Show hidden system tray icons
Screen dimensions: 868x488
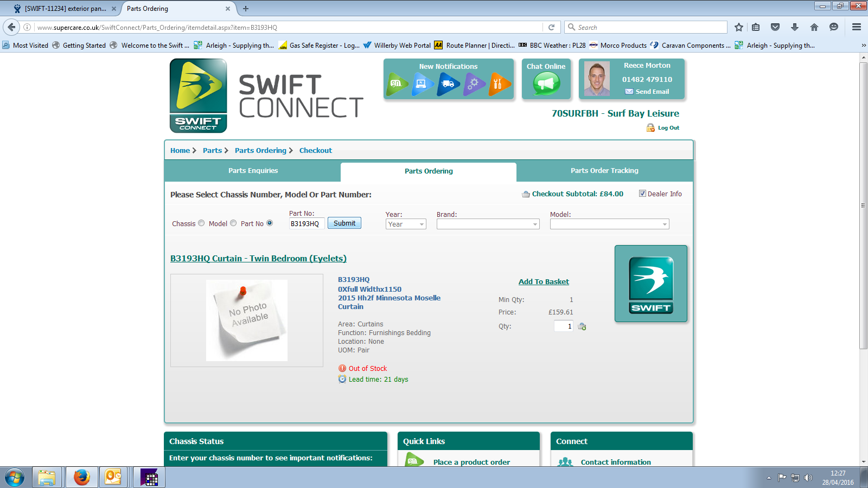click(769, 478)
